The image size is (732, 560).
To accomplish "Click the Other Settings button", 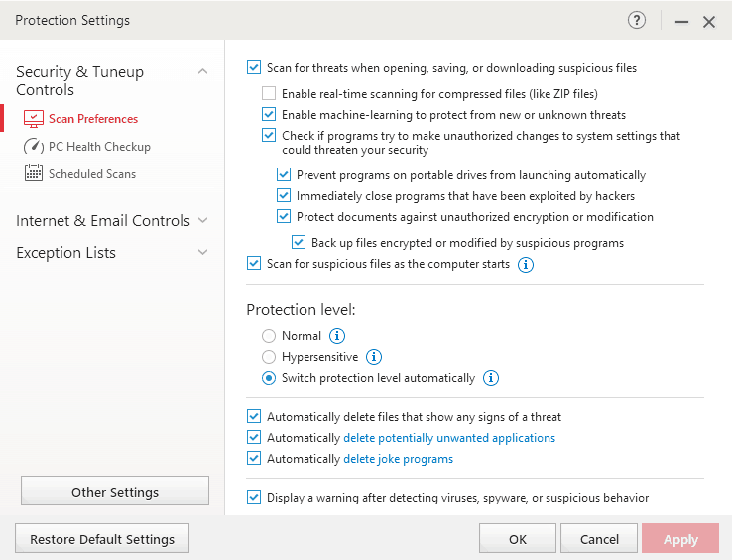I will coord(115,491).
